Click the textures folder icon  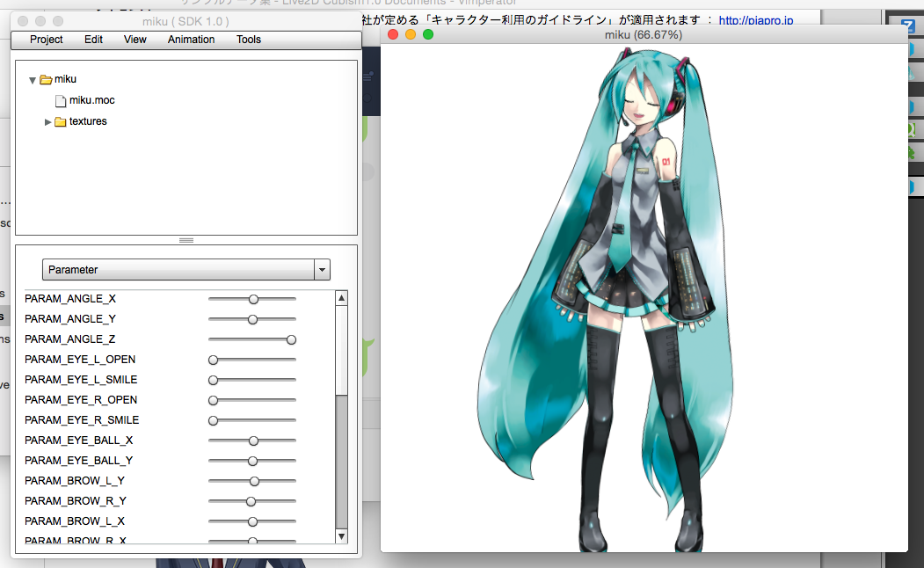click(x=60, y=122)
